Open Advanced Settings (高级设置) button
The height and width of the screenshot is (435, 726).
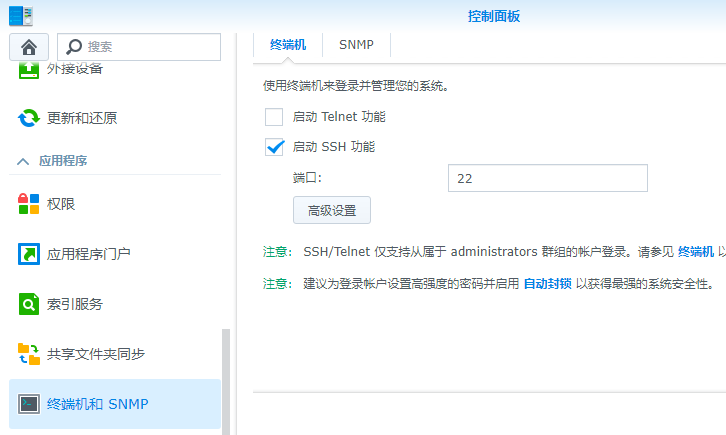(332, 210)
